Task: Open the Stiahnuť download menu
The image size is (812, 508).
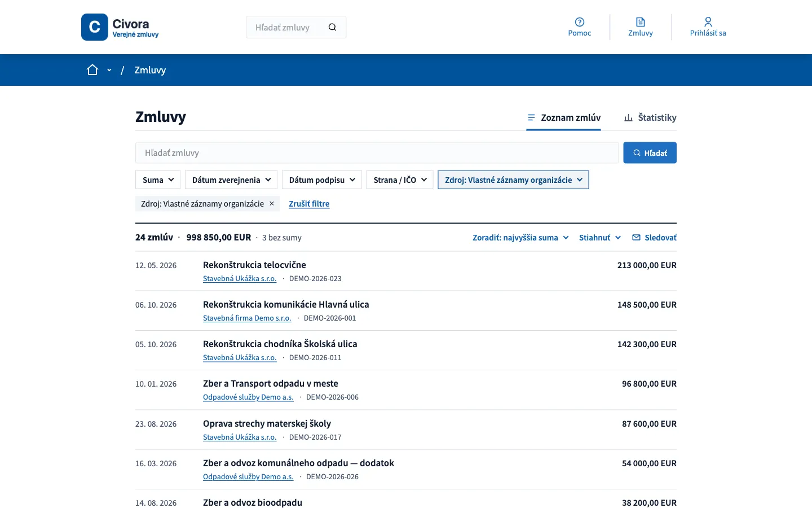Action: pos(600,238)
